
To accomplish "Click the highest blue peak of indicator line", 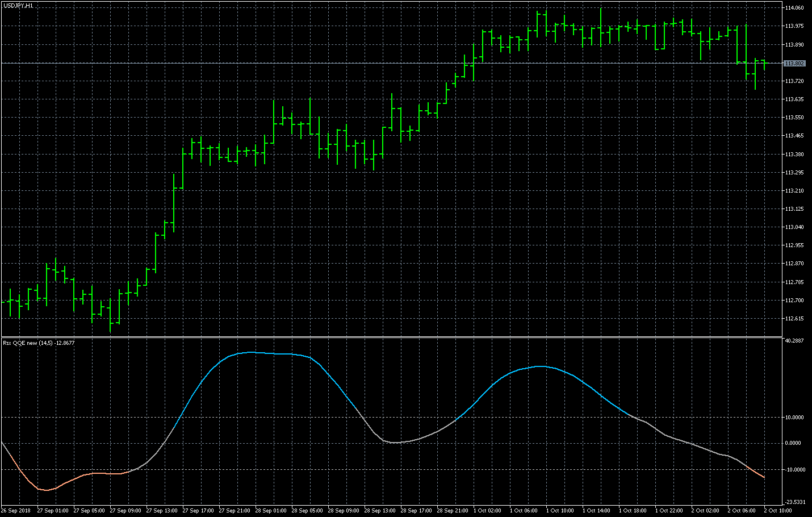I will pos(251,352).
